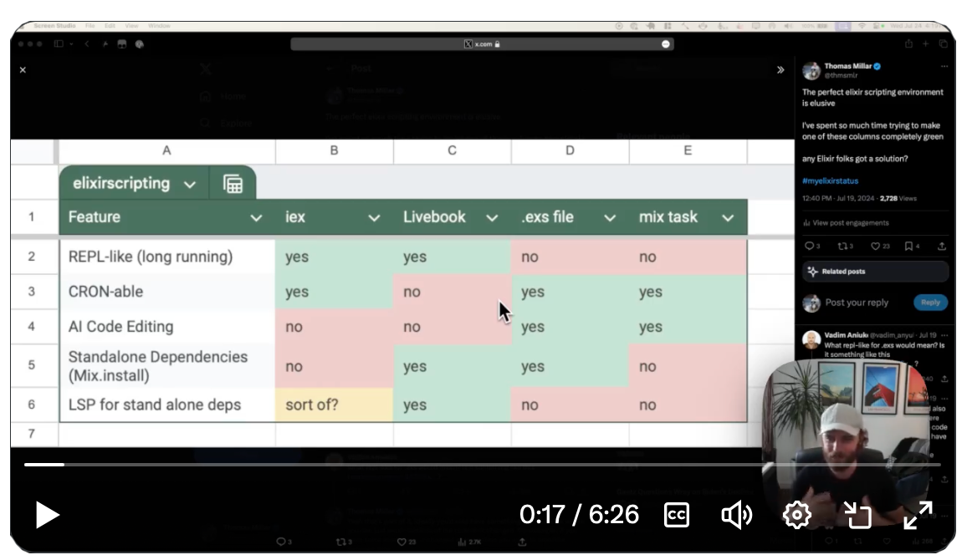Click the 'Standalone Dependencies (Mix.install)' cell
This screenshot has width=967, height=560.
coord(167,366)
